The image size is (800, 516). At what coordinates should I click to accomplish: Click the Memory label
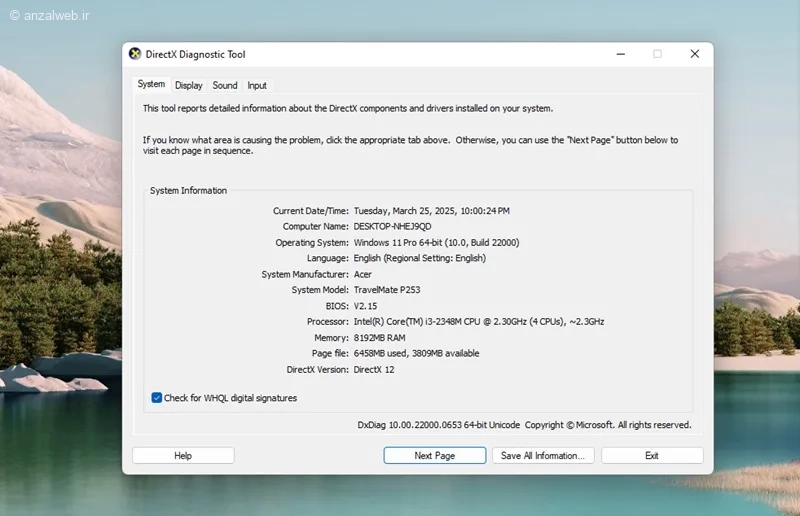(x=332, y=337)
